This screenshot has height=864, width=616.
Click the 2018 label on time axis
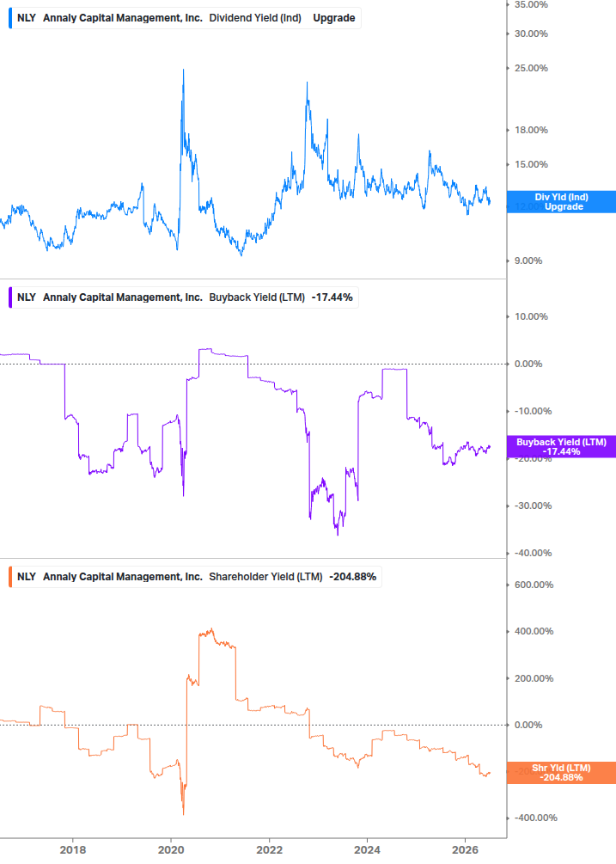73,849
